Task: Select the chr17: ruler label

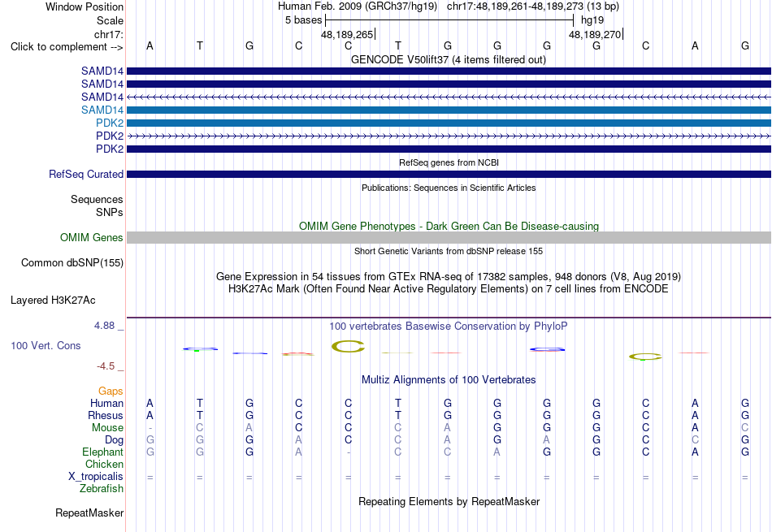Action: click(x=109, y=34)
